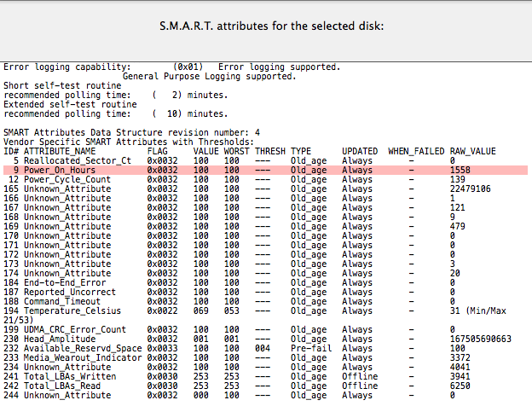Click the Offline entry in the Total_LBAs_Written row
Viewport: 532px width, 406px height.
point(360,376)
